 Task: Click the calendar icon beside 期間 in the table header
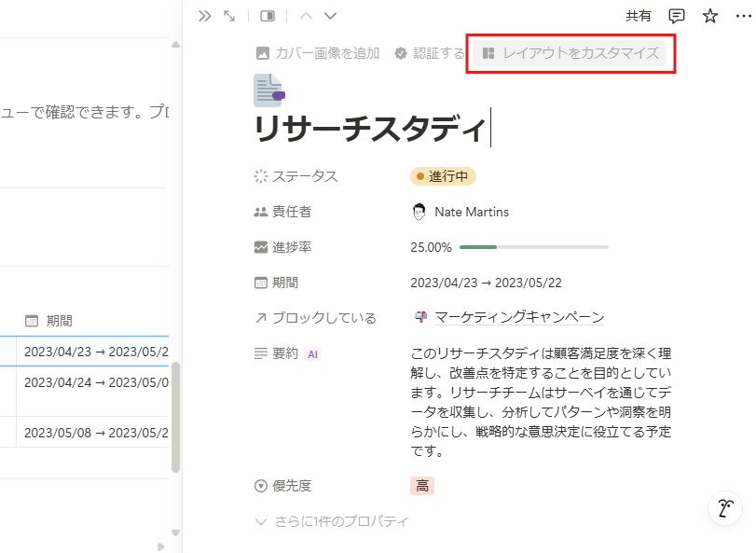pyautogui.click(x=32, y=321)
